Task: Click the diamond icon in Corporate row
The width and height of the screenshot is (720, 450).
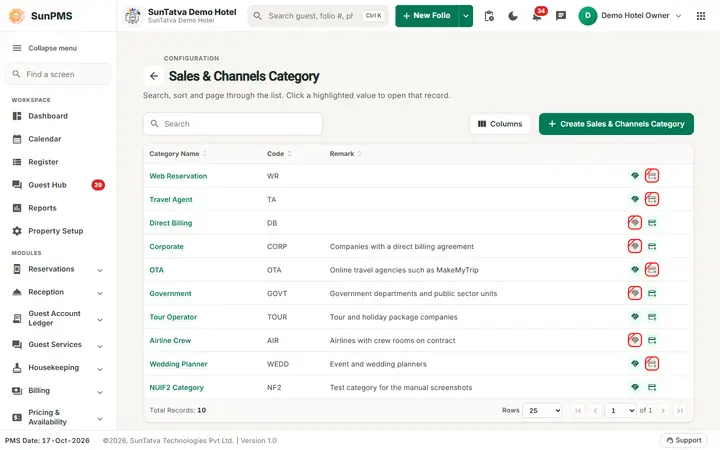Action: pos(635,246)
